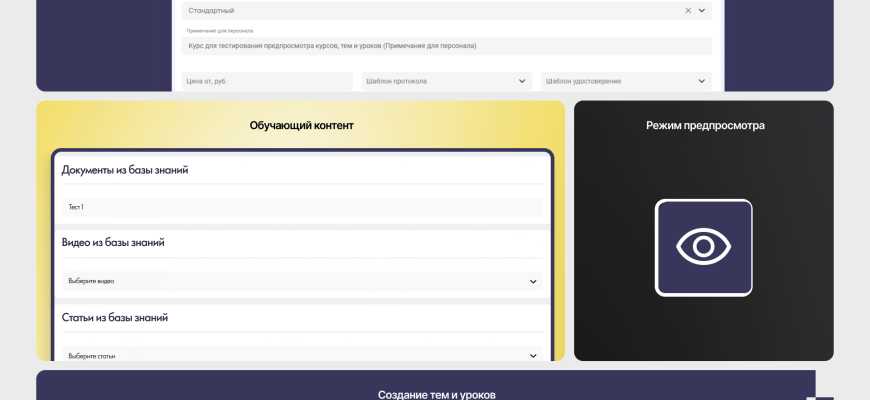
Task: Click the chevron arrow beside Шаблон удостоверения
Action: pyautogui.click(x=702, y=81)
